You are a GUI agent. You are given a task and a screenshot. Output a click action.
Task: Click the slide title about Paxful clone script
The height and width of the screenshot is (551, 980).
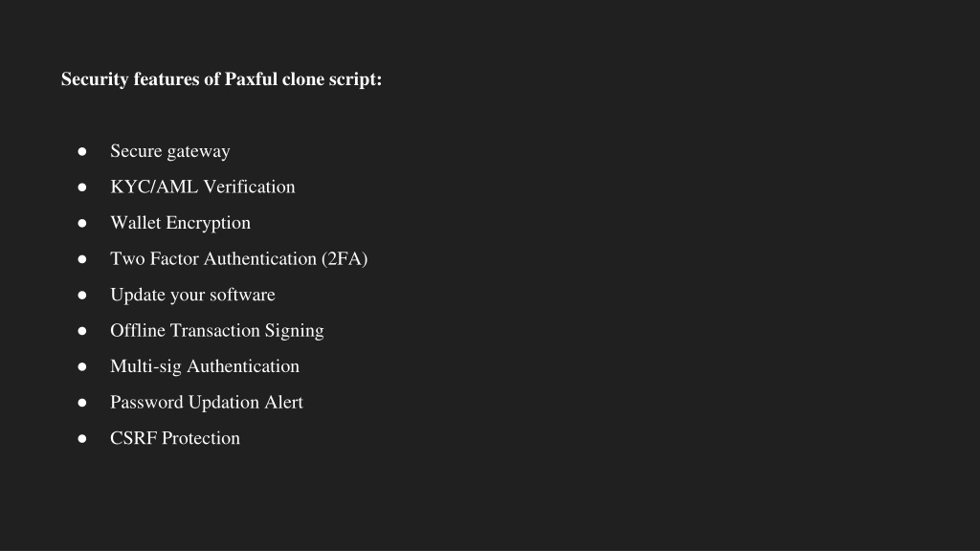click(x=221, y=79)
